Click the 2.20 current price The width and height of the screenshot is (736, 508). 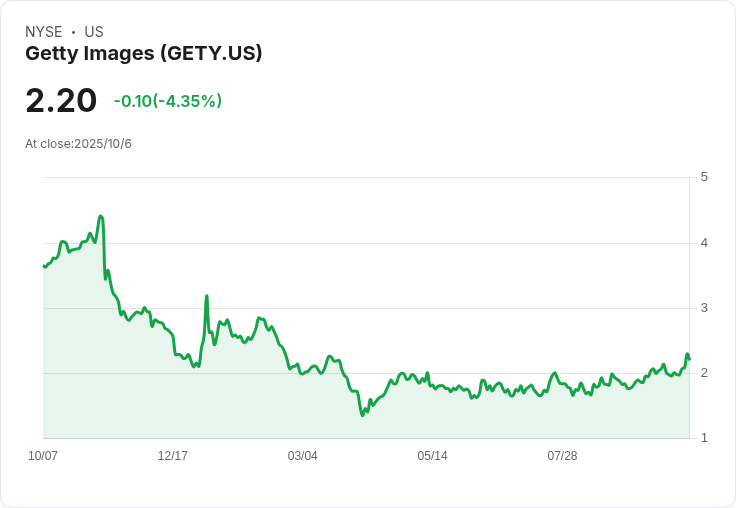(61, 100)
